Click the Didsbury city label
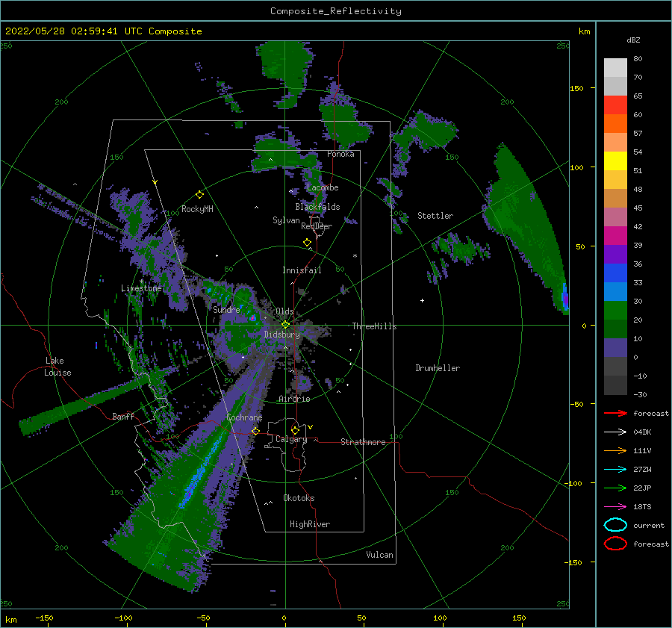This screenshot has height=628, width=672. (x=281, y=335)
